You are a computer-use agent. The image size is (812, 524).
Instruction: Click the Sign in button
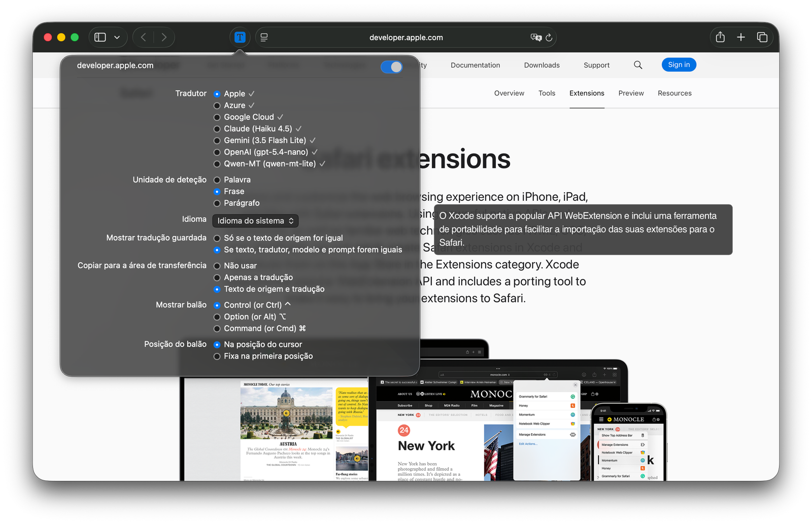click(x=679, y=64)
